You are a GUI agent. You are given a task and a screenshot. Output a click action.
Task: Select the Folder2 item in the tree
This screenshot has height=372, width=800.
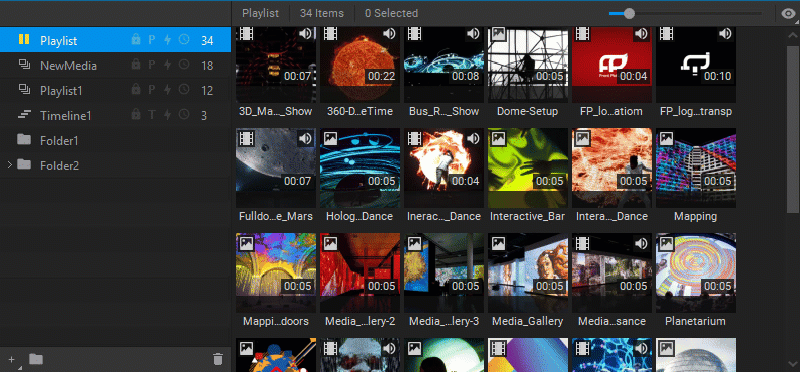click(115, 165)
